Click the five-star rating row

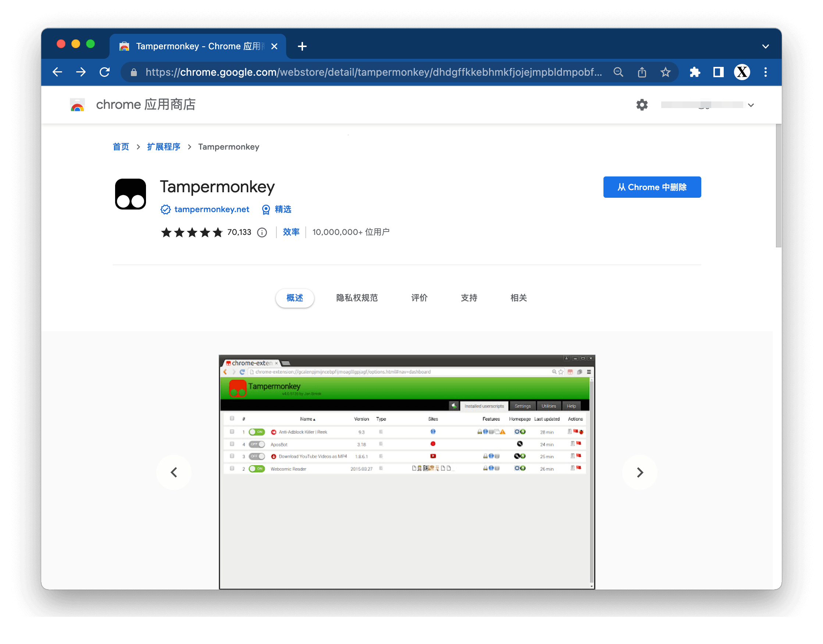click(191, 232)
